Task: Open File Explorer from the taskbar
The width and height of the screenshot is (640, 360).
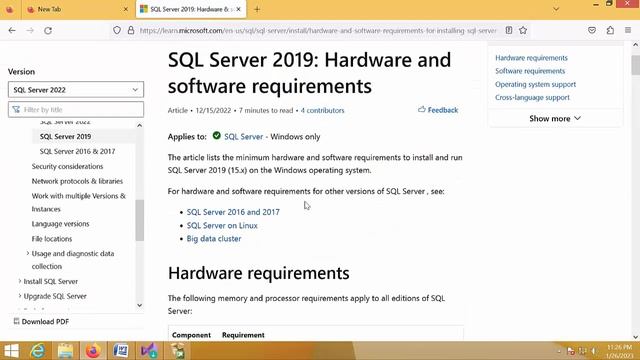Action: coord(65,351)
